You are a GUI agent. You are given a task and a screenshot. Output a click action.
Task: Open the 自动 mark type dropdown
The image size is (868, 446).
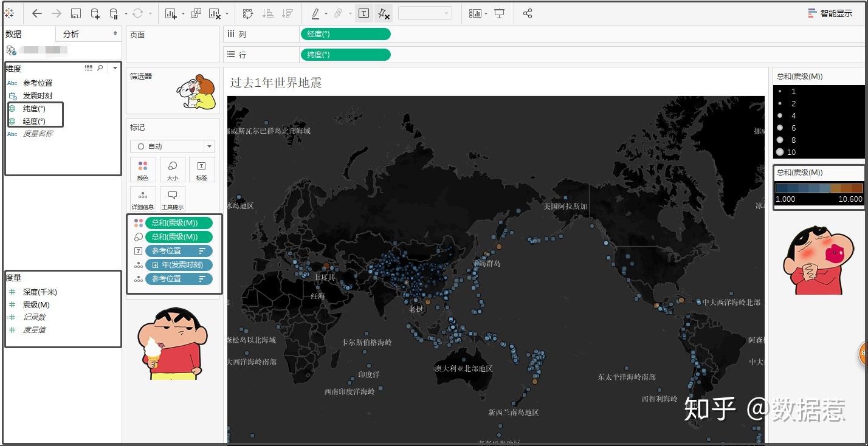(172, 146)
